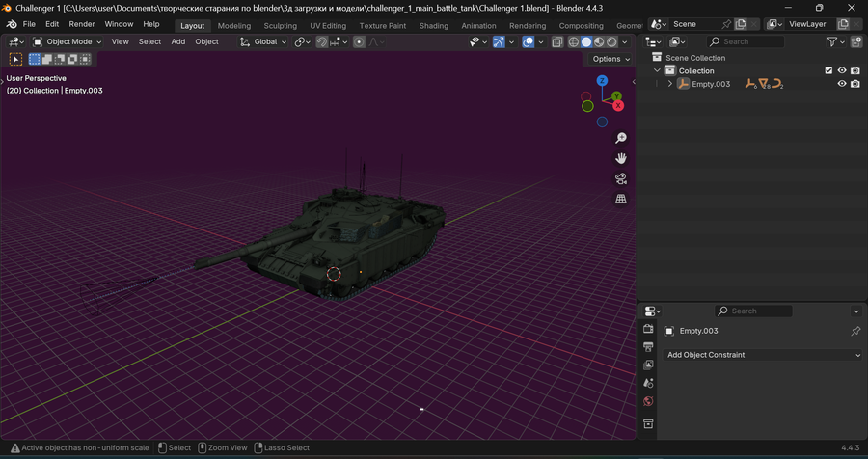Choose the set new selection mode icon
Screen dimensions: 868x459
(35, 59)
